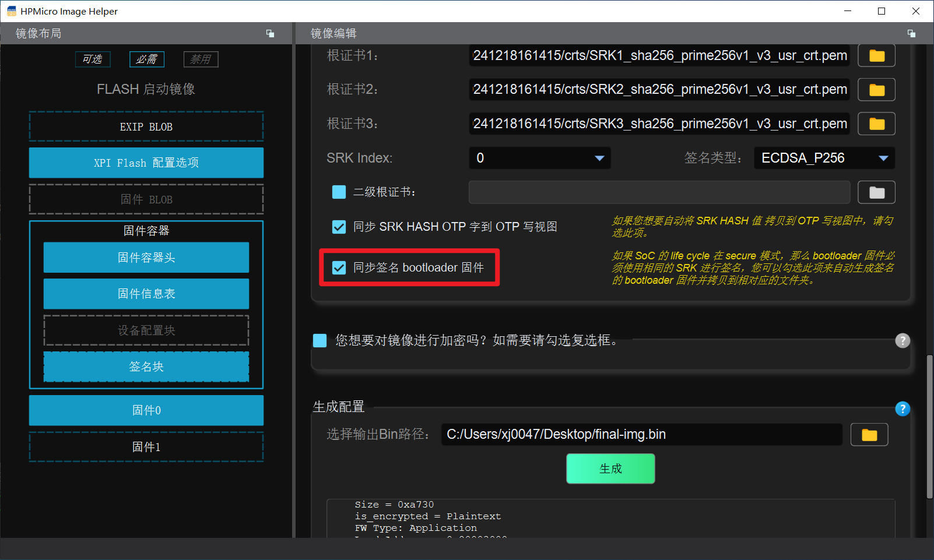Select the 固件容器头 block
Image resolution: width=934 pixels, height=560 pixels.
coord(146,258)
